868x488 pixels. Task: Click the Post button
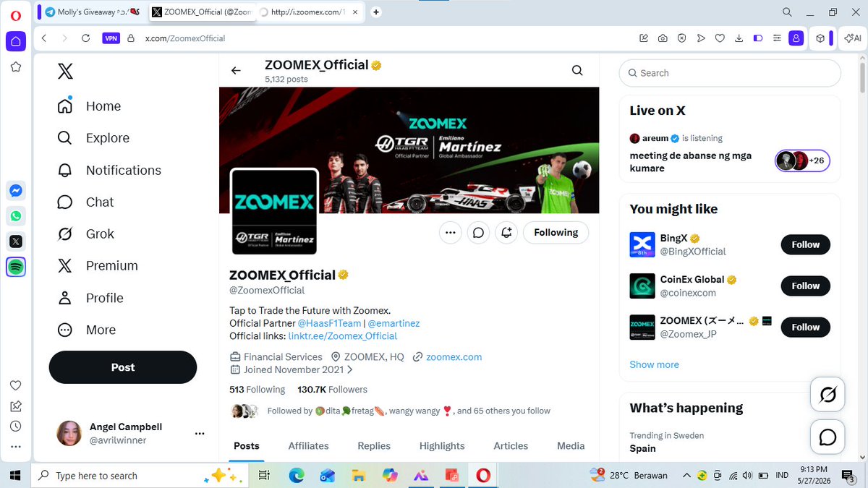123,367
